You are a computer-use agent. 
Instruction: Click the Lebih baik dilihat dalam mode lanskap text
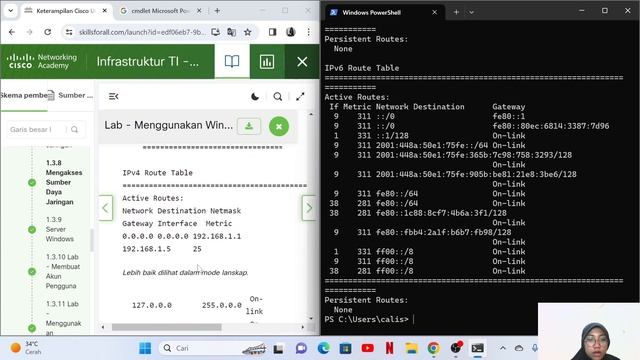[x=185, y=272]
